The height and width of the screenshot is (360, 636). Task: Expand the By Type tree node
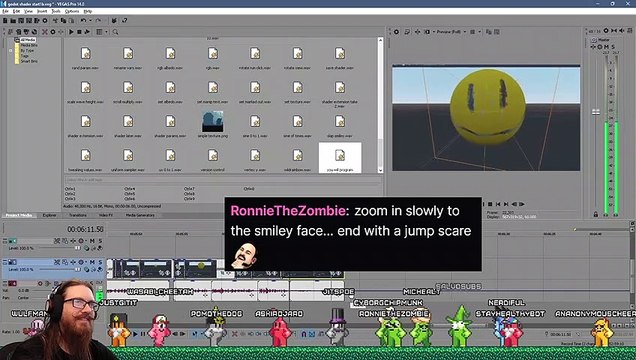point(11,51)
